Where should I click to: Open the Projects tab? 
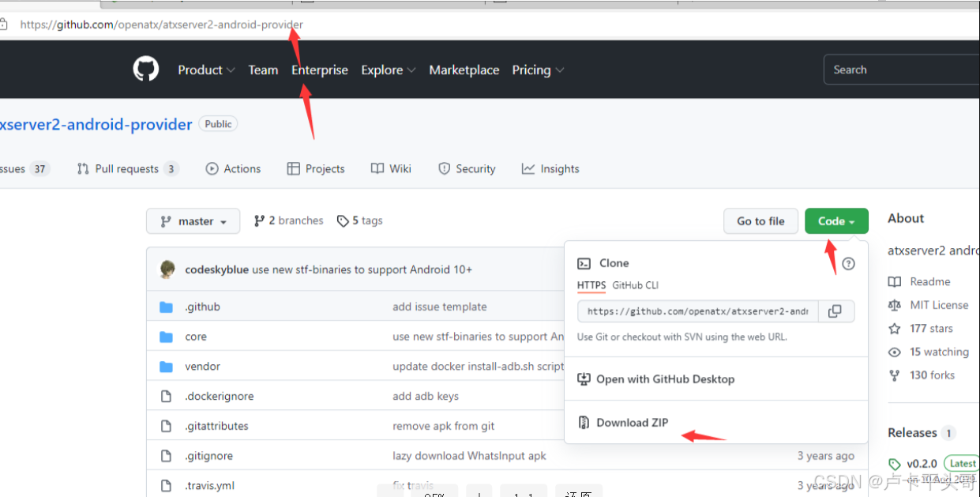316,168
